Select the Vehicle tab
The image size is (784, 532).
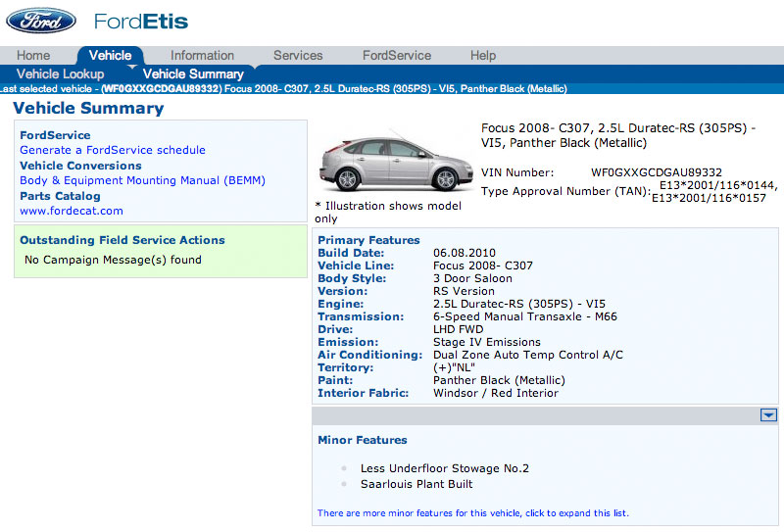pyautogui.click(x=110, y=55)
